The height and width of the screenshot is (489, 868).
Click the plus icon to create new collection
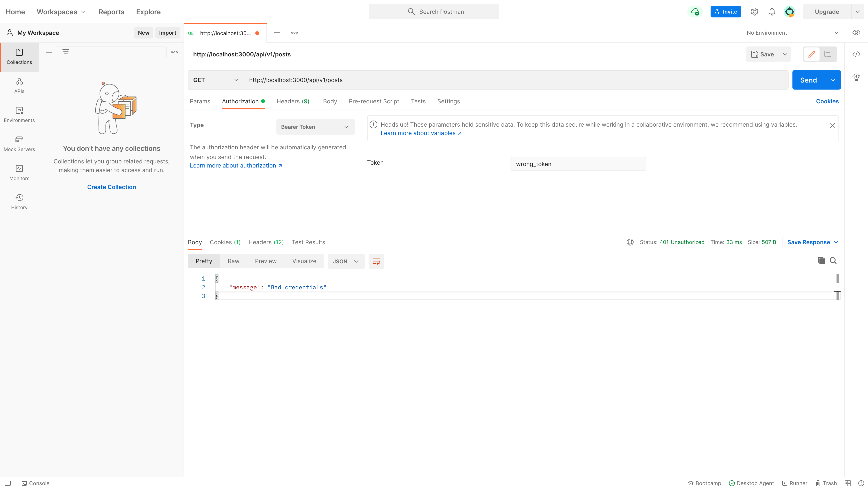49,52
